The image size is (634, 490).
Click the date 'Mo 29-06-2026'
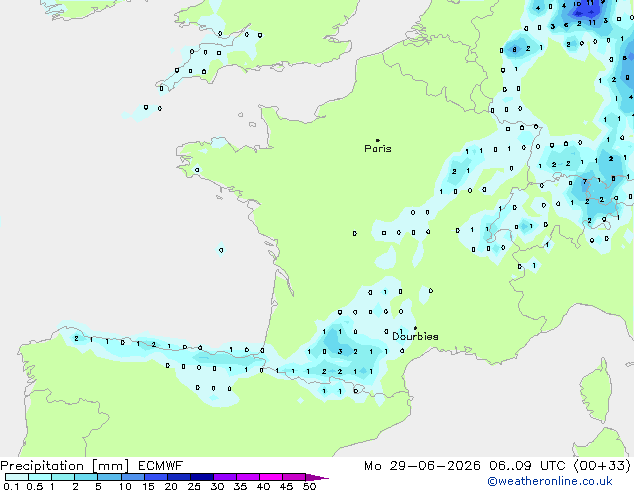[422, 466]
